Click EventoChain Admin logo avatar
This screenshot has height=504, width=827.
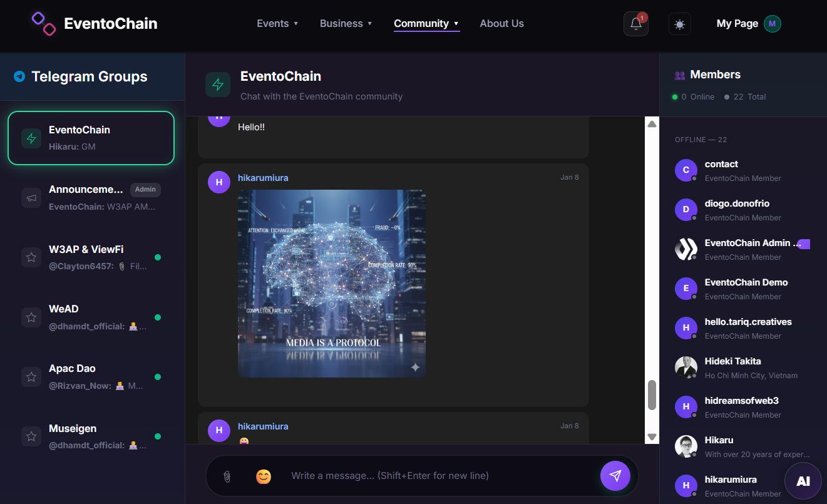coord(686,249)
